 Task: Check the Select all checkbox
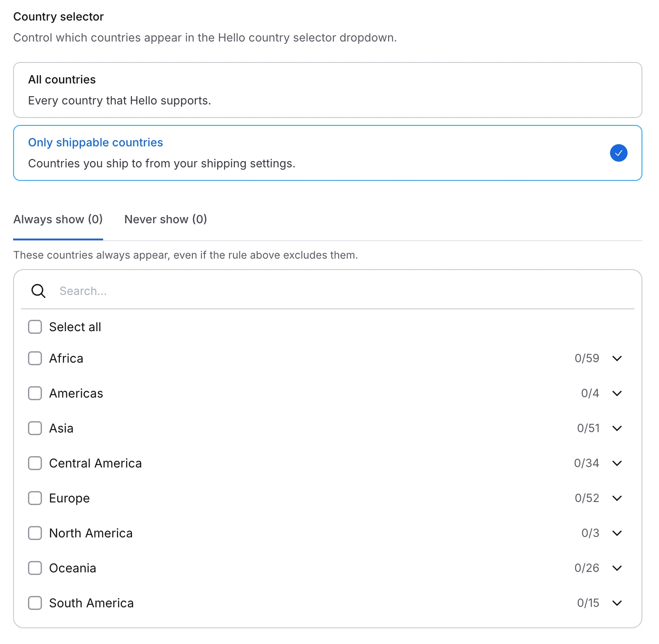point(35,326)
